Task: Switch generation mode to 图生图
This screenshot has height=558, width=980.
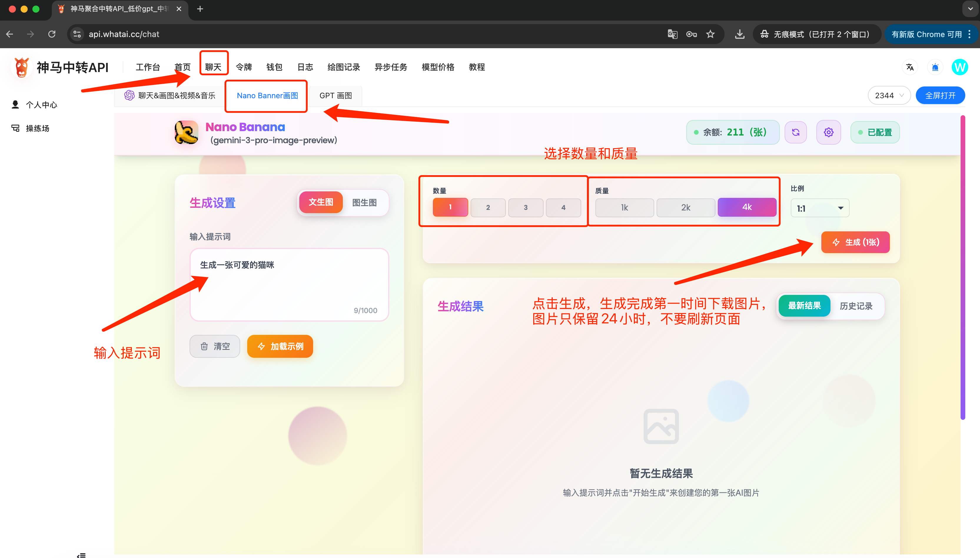Action: point(364,202)
